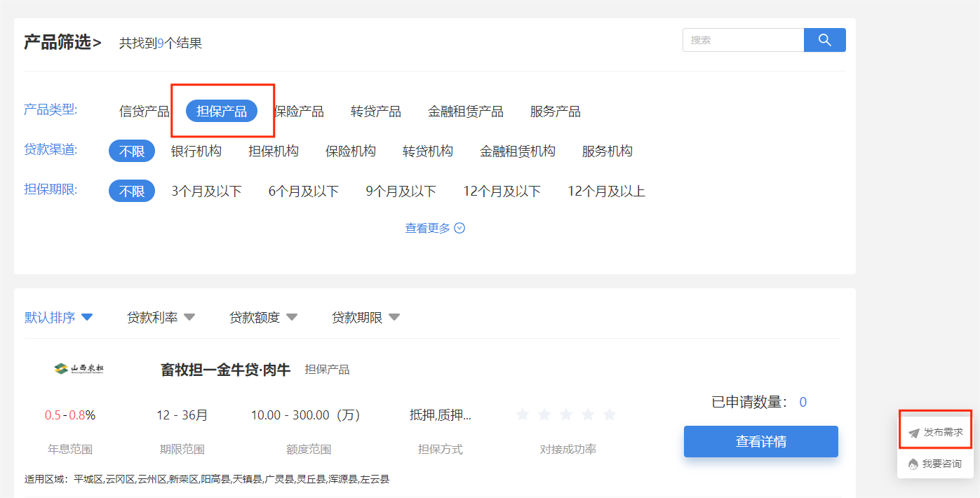Image resolution: width=980 pixels, height=498 pixels.
Task: Filter by 银行机构 loan channel
Action: (x=196, y=152)
